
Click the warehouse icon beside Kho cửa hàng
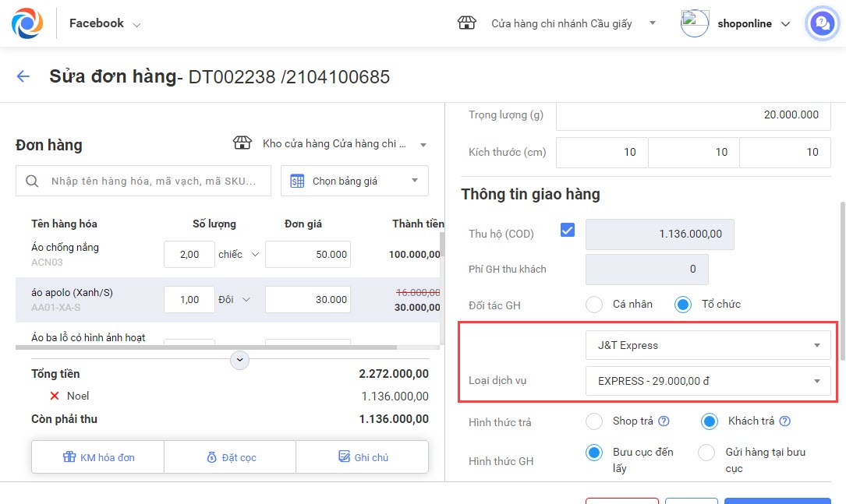pyautogui.click(x=243, y=143)
